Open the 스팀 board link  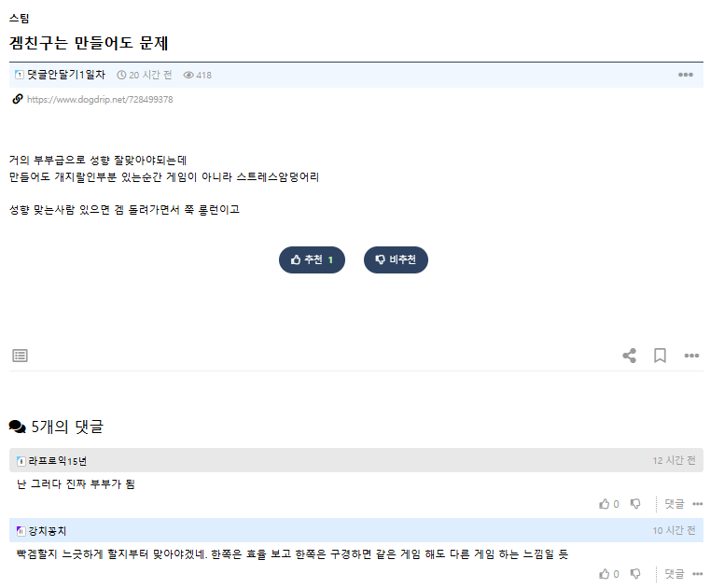tap(19, 18)
